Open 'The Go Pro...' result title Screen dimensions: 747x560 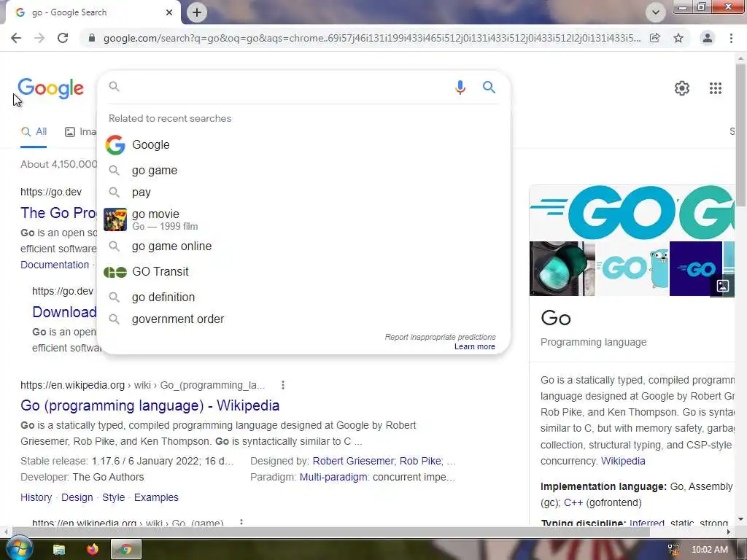point(58,213)
